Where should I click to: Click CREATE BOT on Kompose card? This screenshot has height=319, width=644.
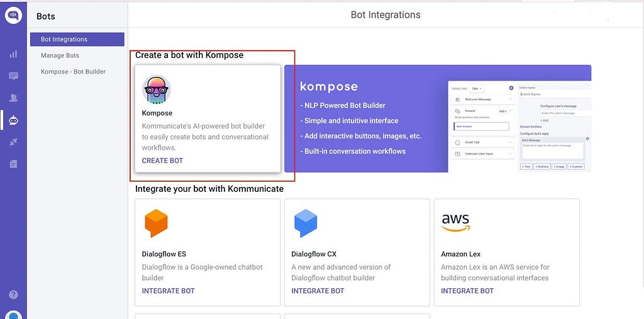(x=163, y=160)
